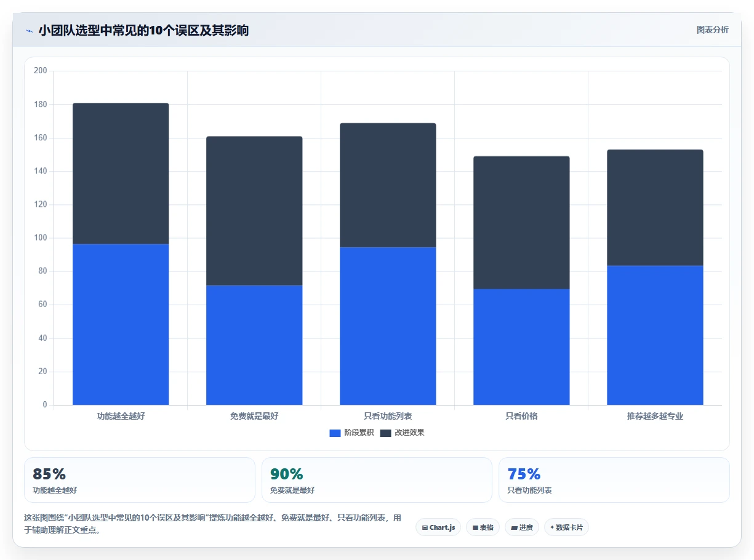Click the 100 y-axis tick label
This screenshot has width=754, height=560.
[41, 238]
